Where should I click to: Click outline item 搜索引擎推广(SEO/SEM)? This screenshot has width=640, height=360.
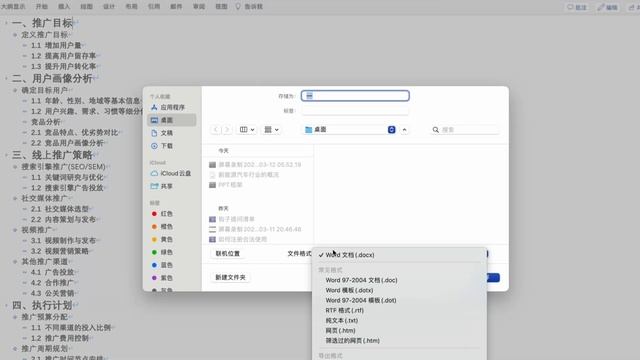[64, 167]
